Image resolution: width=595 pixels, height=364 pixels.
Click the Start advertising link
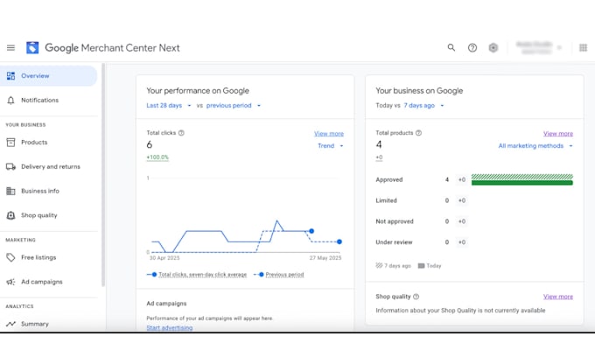click(x=169, y=328)
